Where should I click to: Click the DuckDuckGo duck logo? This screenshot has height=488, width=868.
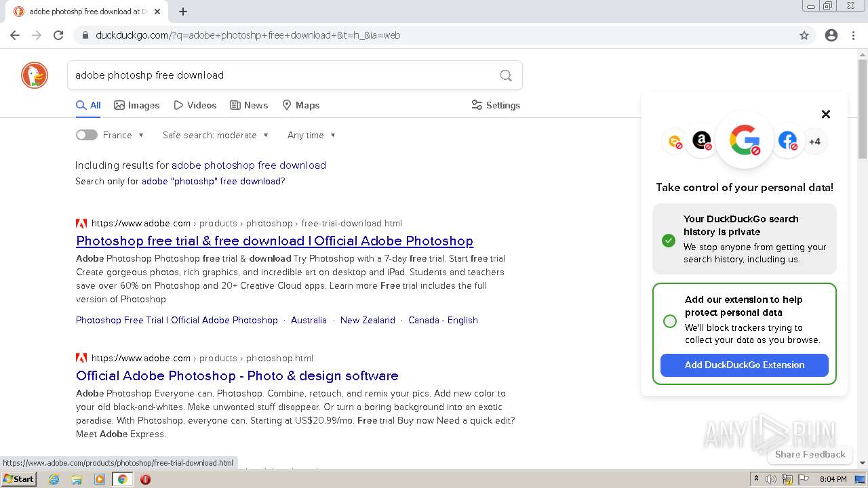click(x=35, y=75)
